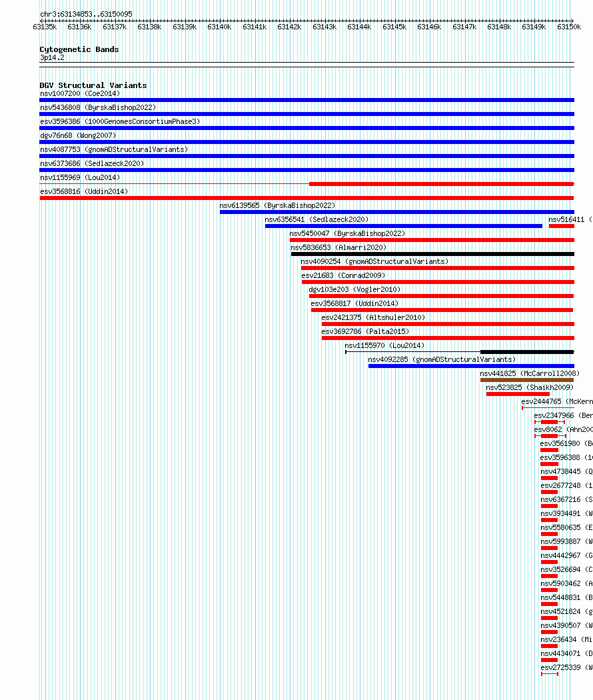Select the 3p14.2 band label
593x700 pixels.
click(52, 57)
